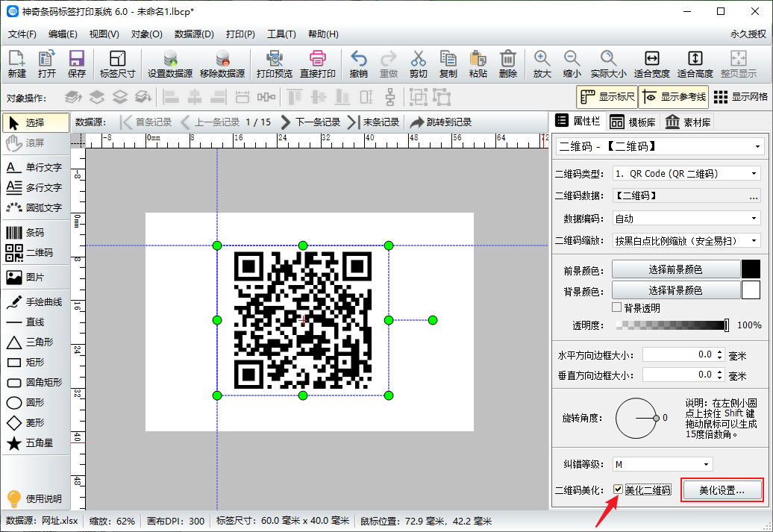773x532 pixels.
Task: Create a new label with 新建
Action: (x=16, y=64)
